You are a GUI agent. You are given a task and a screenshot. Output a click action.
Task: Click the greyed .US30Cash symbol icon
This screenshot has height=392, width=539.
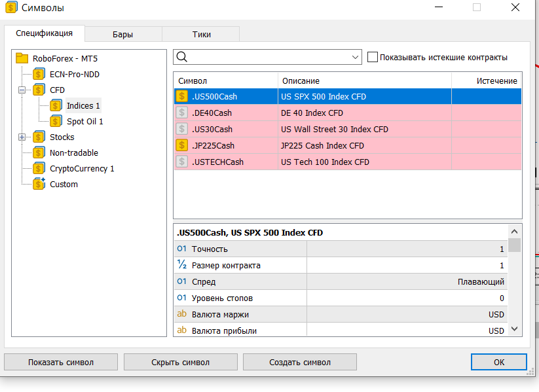(181, 129)
